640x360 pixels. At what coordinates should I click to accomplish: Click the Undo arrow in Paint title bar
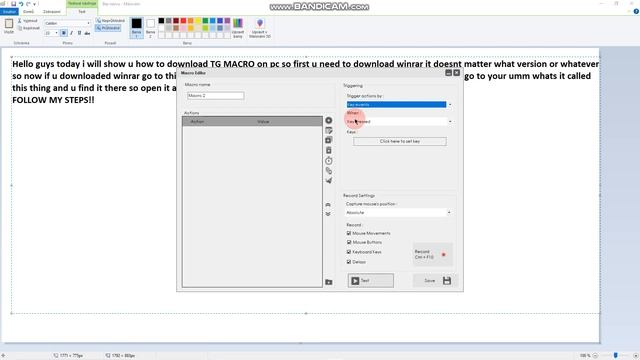point(21,4)
